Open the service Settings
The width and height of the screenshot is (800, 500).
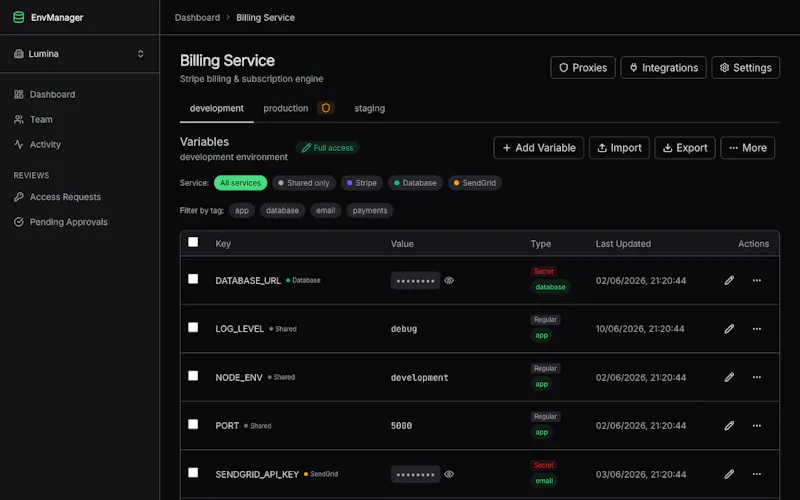coord(745,67)
